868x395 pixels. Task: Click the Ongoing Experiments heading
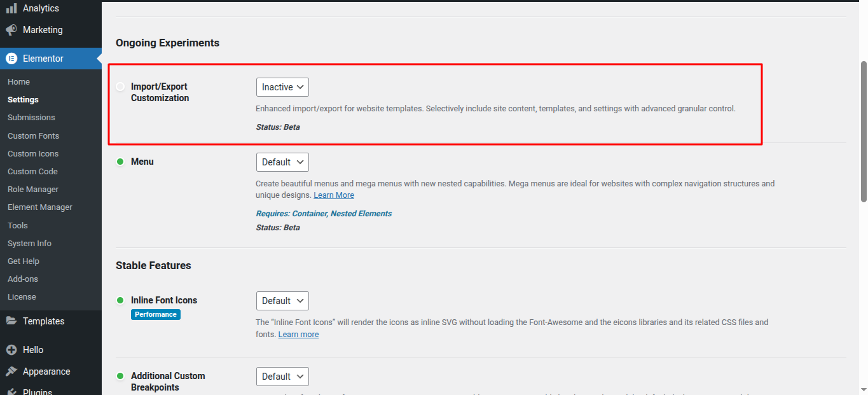pos(167,43)
